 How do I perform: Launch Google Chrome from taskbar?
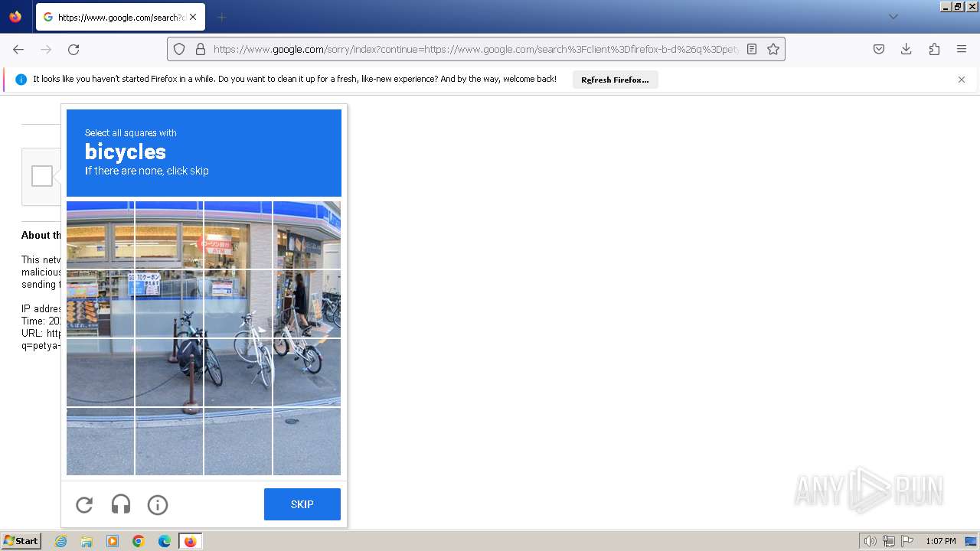tap(139, 541)
